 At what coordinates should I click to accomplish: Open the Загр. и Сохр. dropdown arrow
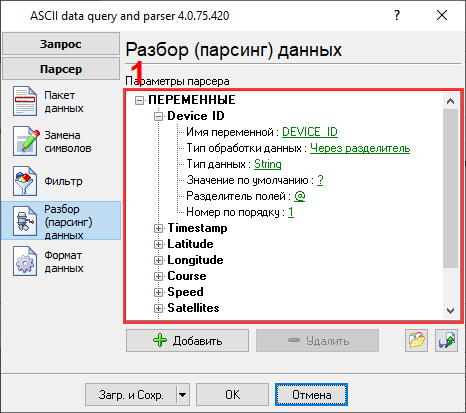pos(182,395)
